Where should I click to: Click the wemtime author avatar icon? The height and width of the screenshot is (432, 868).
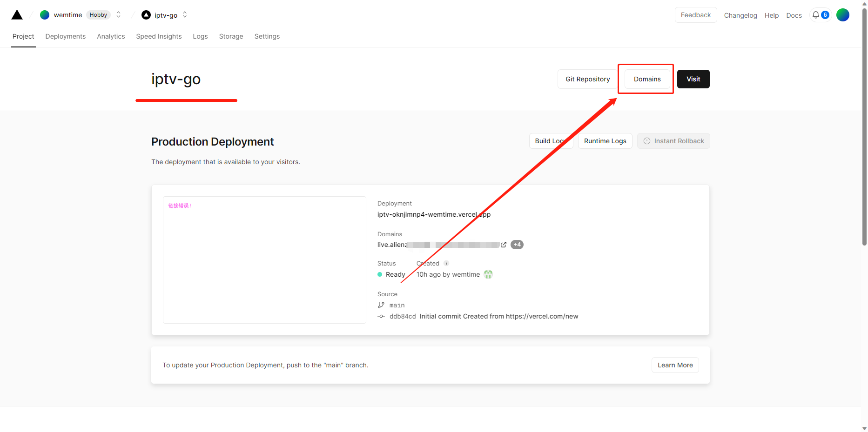[488, 274]
